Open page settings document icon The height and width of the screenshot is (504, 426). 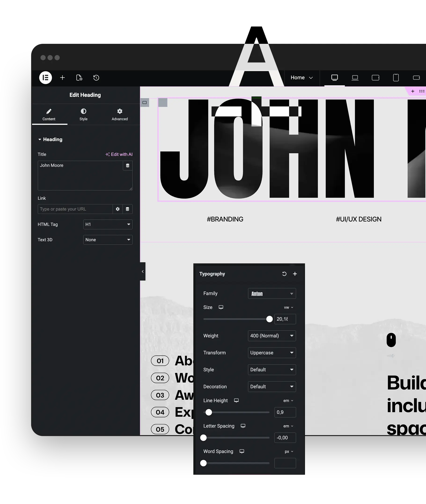(79, 78)
